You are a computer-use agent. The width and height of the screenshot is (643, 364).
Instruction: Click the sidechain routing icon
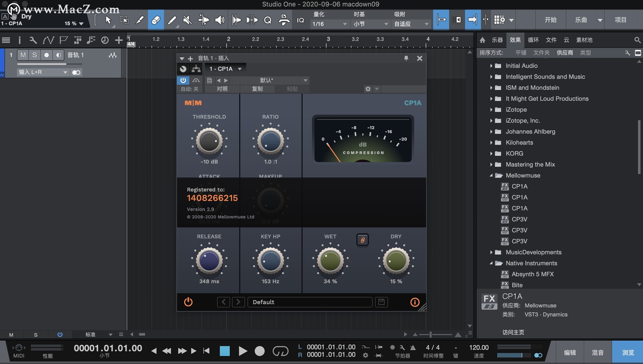point(196,69)
